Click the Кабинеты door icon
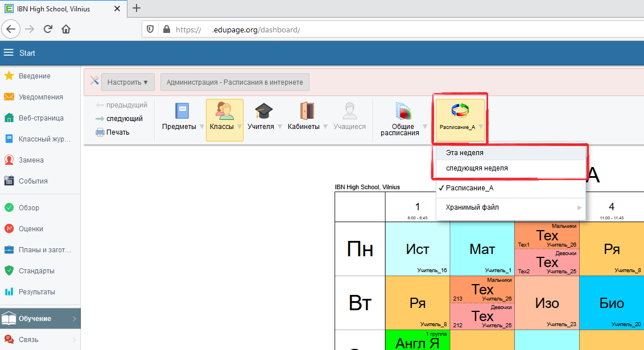This screenshot has width=644, height=350. coord(307,111)
